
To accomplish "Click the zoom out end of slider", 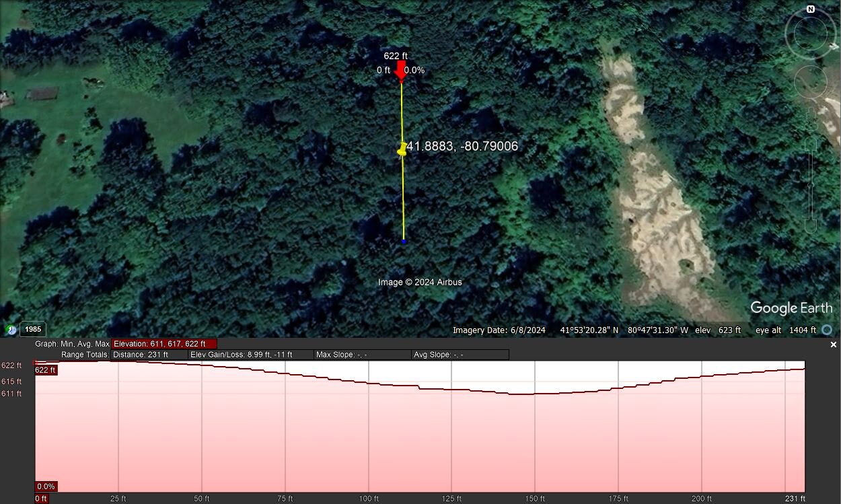I will 810,226.
